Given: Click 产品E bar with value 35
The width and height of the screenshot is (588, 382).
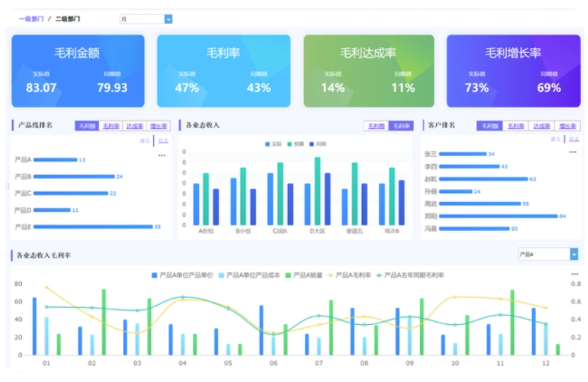Looking at the screenshot, I should (93, 227).
